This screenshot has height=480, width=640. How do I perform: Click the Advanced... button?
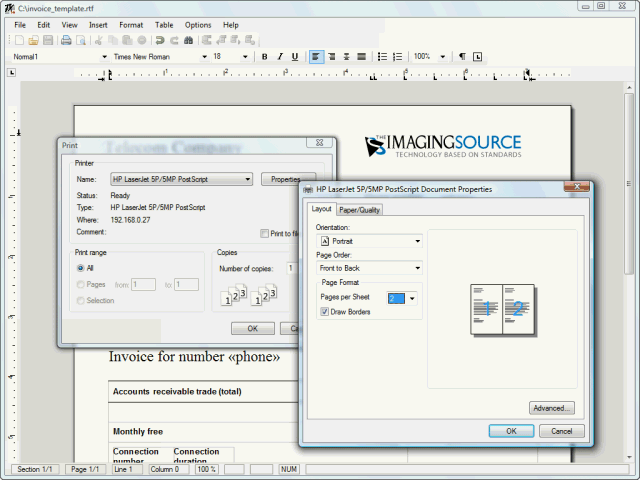click(551, 408)
